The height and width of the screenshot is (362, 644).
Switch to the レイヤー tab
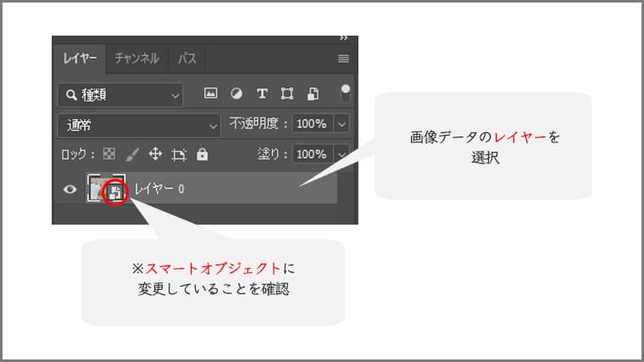click(80, 58)
